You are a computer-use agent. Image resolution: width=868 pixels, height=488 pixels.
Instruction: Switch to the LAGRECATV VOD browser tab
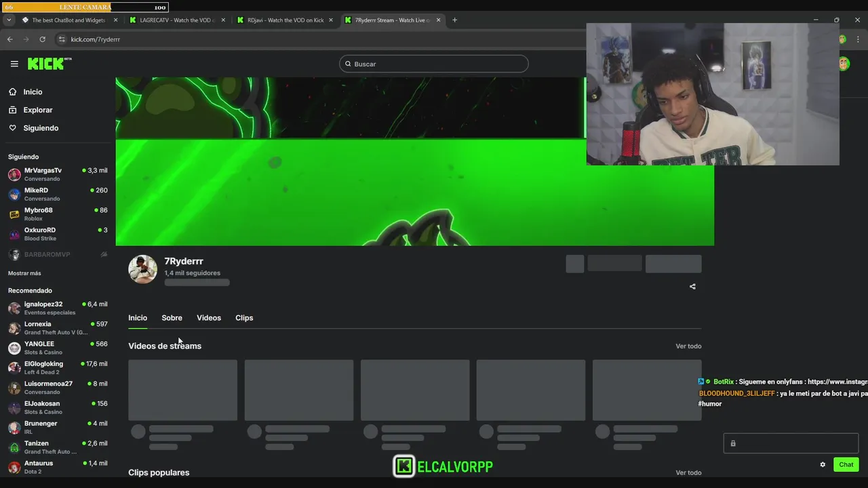177,20
